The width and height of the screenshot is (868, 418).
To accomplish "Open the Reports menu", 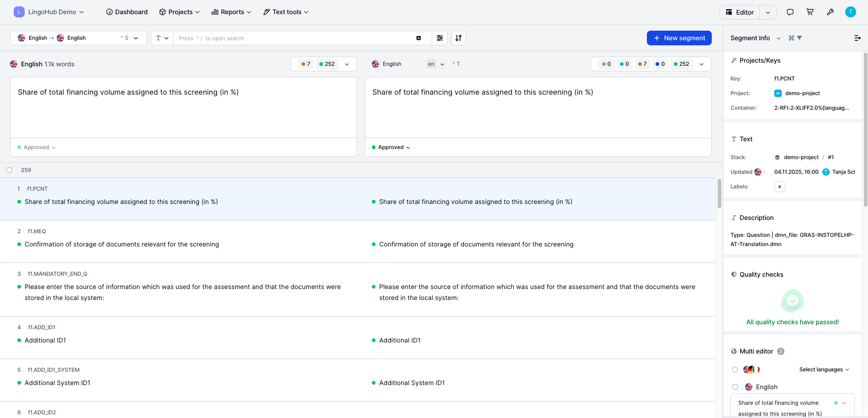I will pyautogui.click(x=231, y=12).
